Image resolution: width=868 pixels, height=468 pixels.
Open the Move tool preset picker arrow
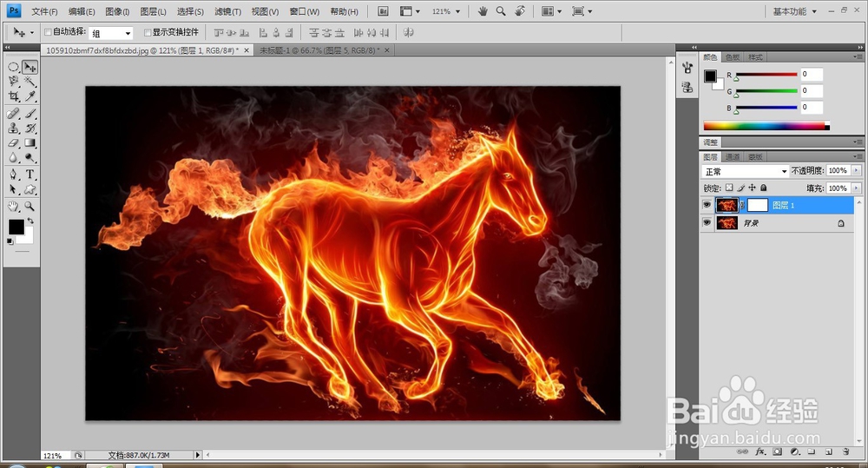pyautogui.click(x=31, y=33)
